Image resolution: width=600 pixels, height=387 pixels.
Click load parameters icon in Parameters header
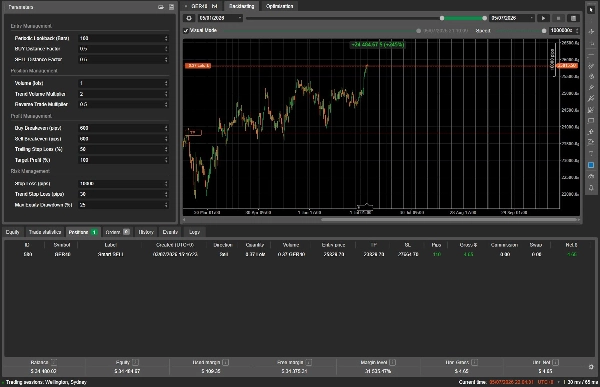click(161, 7)
